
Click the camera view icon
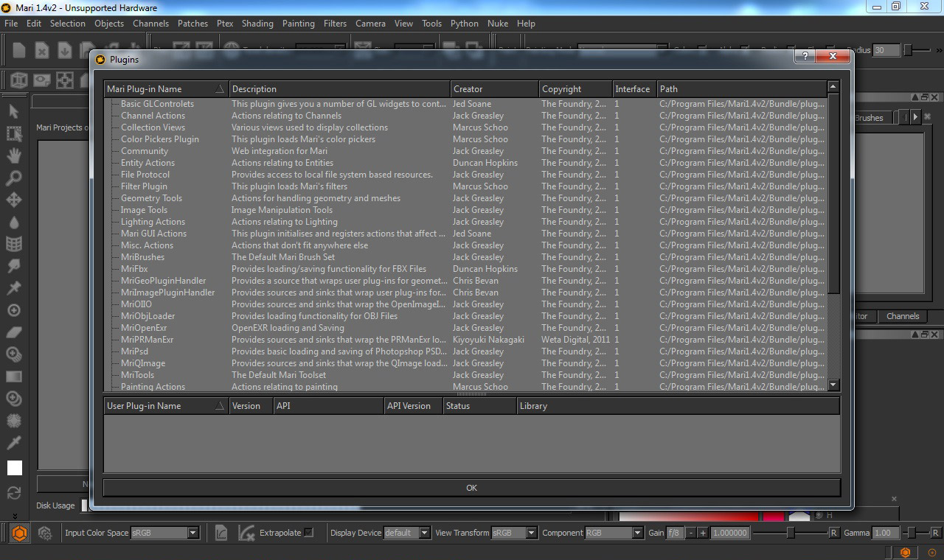click(42, 80)
